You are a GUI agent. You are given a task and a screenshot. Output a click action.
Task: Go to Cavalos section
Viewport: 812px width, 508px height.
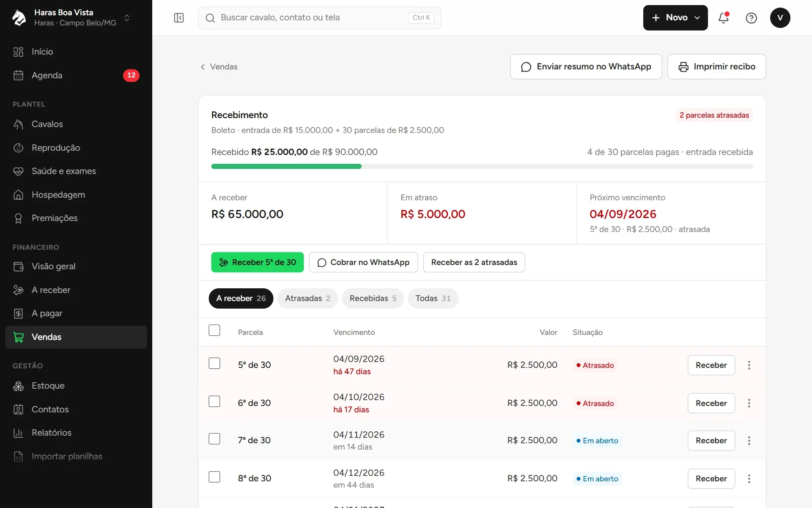click(x=76, y=124)
